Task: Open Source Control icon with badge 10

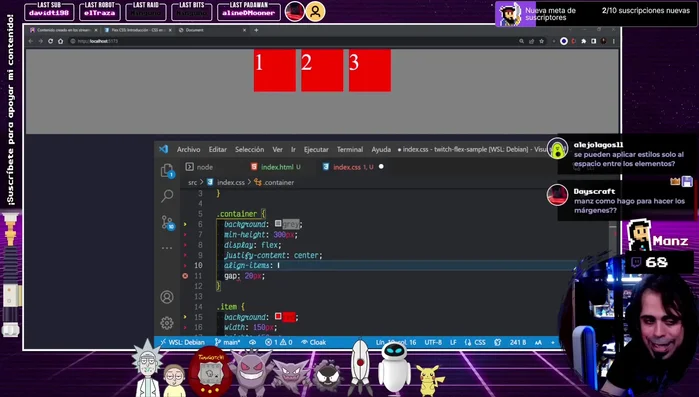Action: coord(168,222)
